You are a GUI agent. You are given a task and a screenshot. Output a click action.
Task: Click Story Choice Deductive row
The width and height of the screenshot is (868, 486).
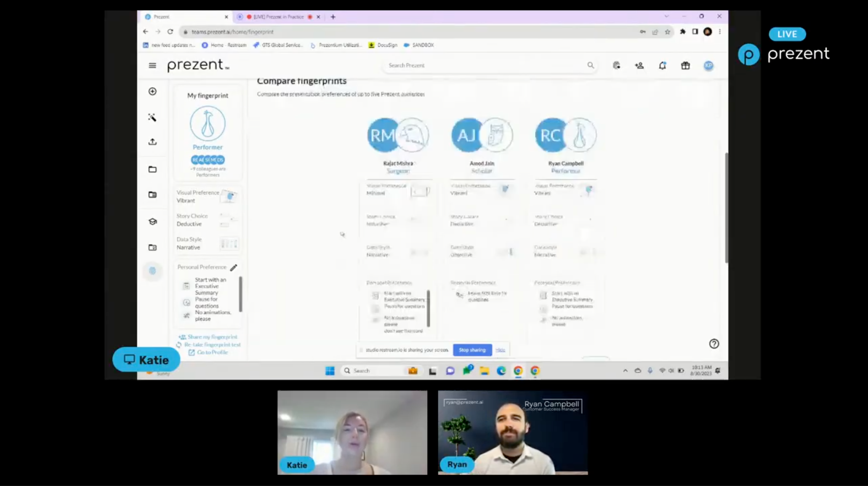(207, 220)
